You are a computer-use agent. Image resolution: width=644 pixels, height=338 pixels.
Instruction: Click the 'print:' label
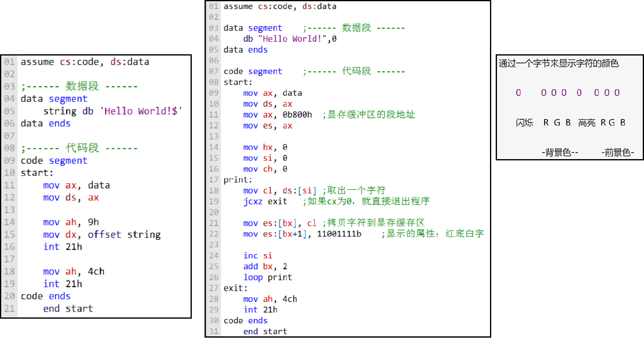pos(238,180)
